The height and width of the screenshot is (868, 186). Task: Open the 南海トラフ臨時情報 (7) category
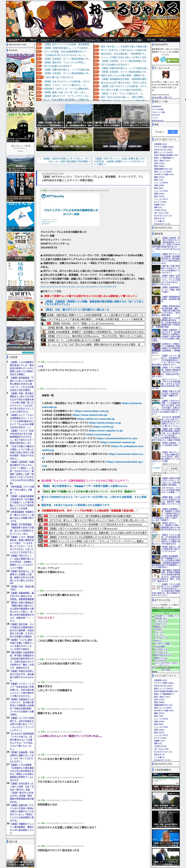coord(164,158)
